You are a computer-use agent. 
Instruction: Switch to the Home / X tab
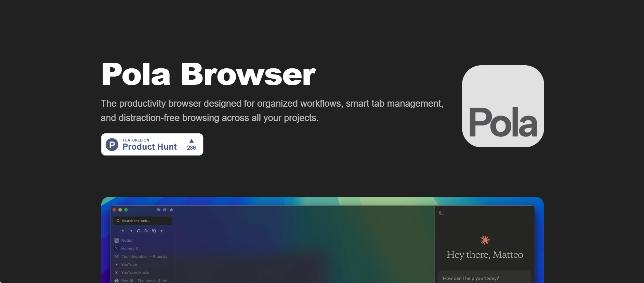coord(129,248)
